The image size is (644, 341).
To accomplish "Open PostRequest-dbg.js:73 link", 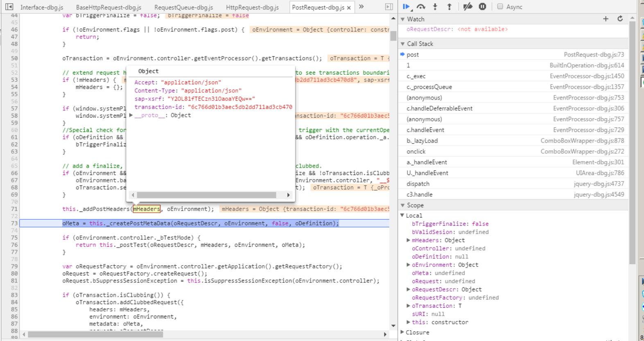I will [x=594, y=55].
